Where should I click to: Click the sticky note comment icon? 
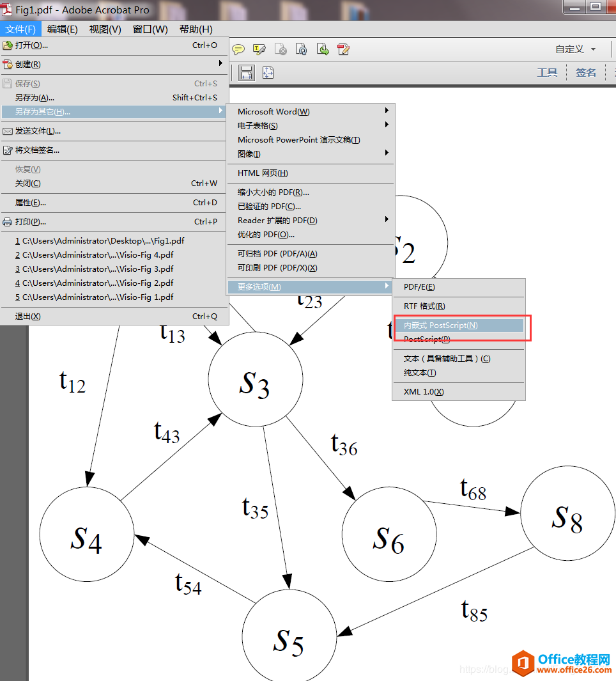[x=238, y=49]
